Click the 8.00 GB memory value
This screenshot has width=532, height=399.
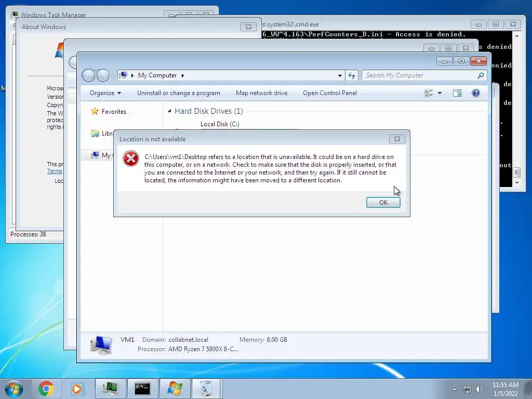click(x=277, y=340)
